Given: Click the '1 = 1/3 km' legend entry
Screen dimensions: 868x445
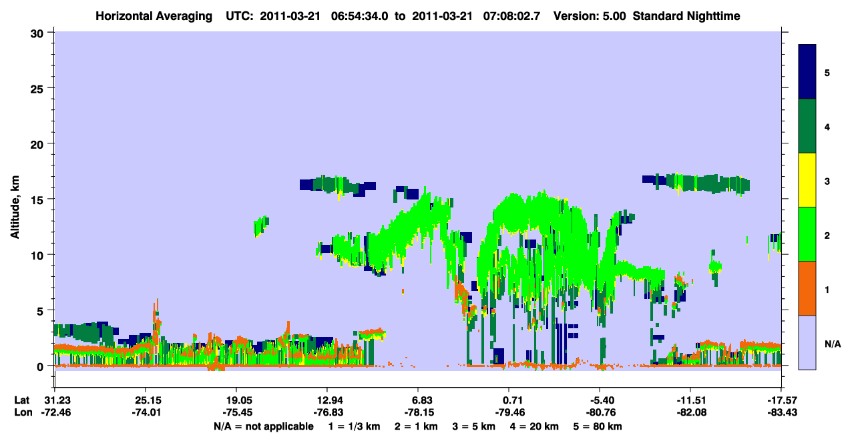Looking at the screenshot, I should (354, 426).
